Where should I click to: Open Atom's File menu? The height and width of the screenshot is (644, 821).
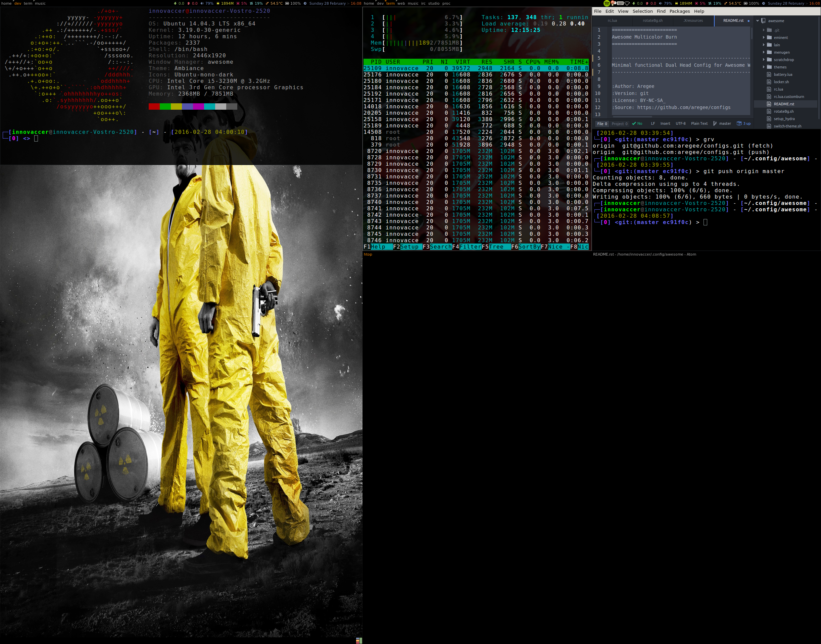tap(598, 11)
